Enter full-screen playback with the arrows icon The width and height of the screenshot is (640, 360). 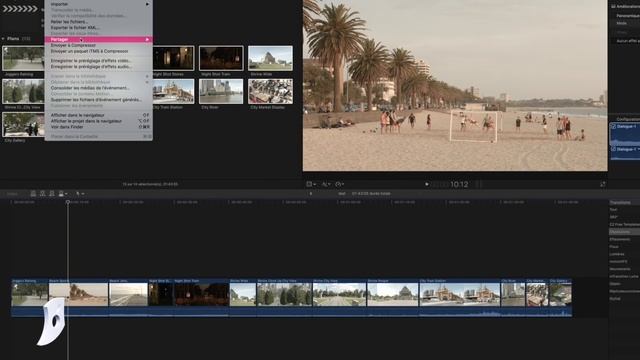[602, 184]
